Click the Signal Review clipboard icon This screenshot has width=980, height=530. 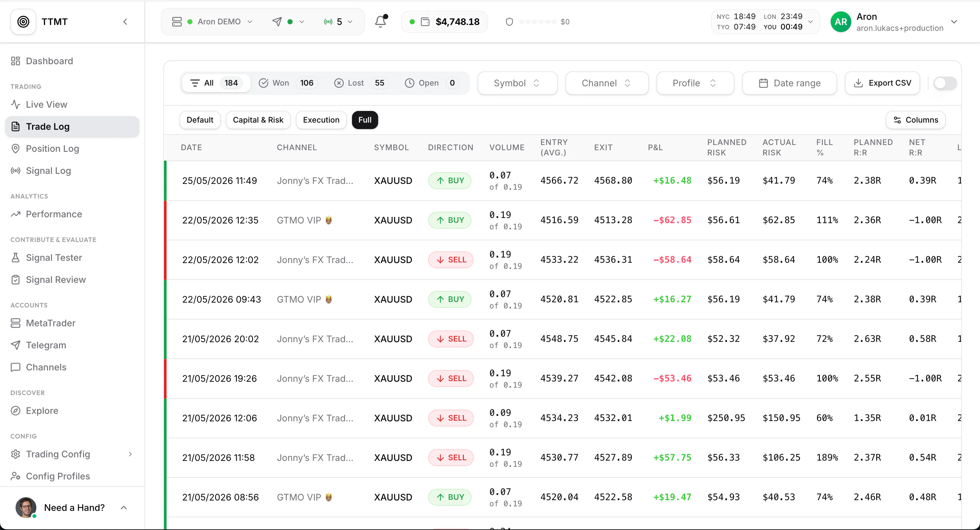pyautogui.click(x=16, y=280)
